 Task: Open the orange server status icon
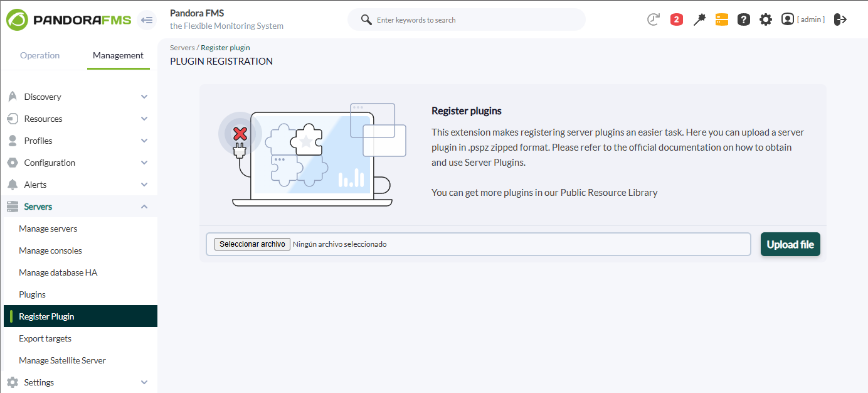click(722, 19)
